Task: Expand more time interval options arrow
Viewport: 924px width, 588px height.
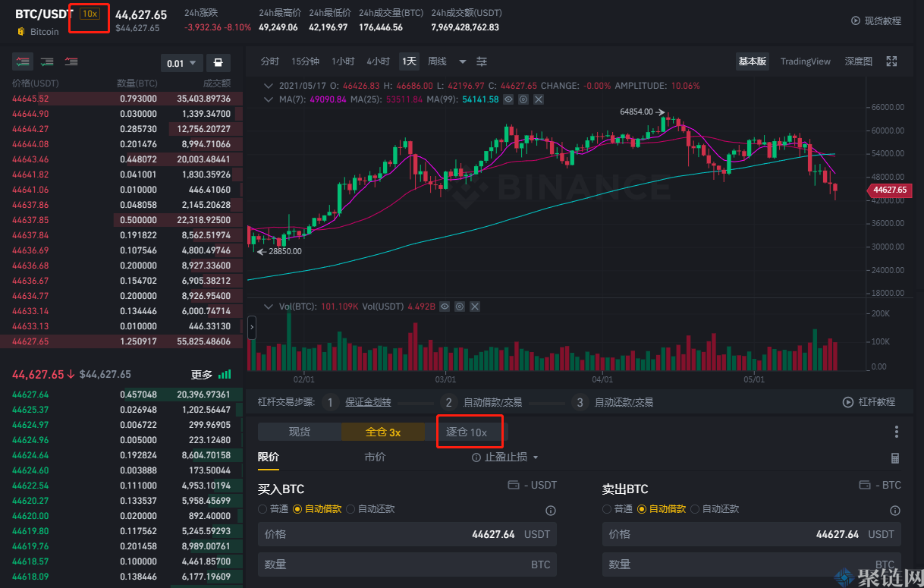Action: tap(462, 62)
